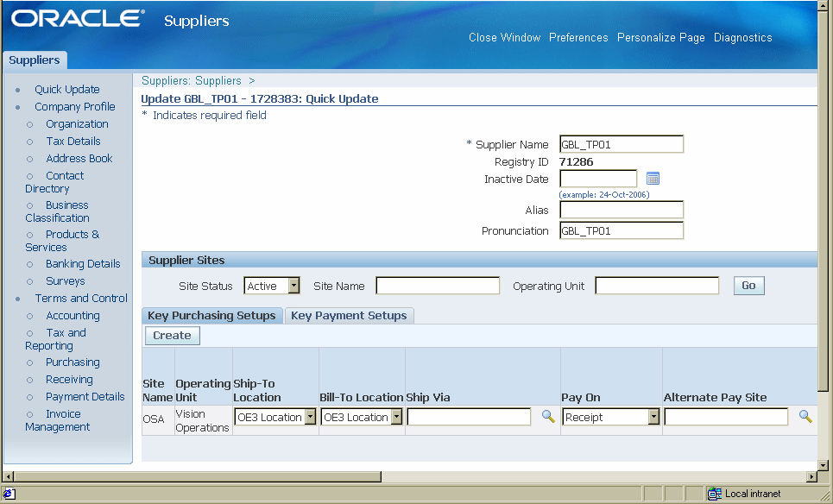The height and width of the screenshot is (504, 833).
Task: Open Accounting sidebar link
Action: pyautogui.click(x=73, y=316)
